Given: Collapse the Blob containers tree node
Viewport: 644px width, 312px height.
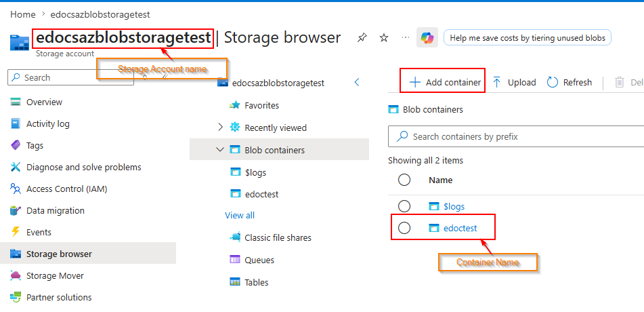Looking at the screenshot, I should tap(221, 149).
